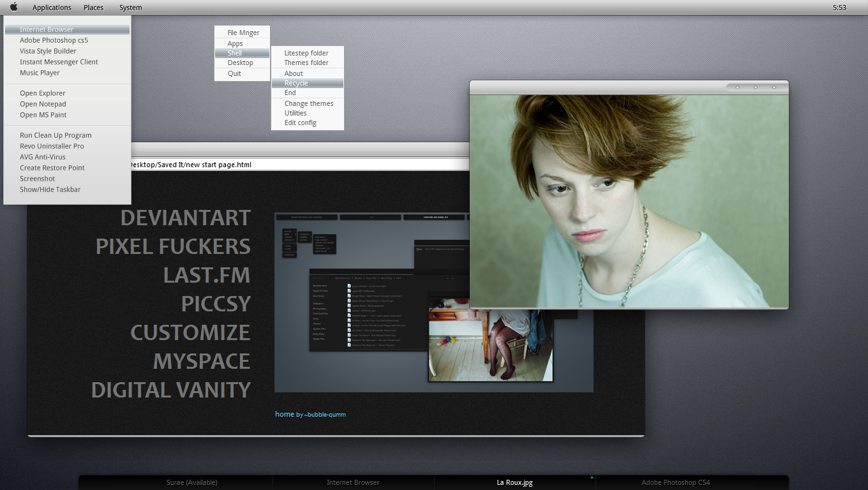Switch to Adobe Photoshop CS4 in the taskbar
The height and width of the screenshot is (490, 868).
point(676,482)
